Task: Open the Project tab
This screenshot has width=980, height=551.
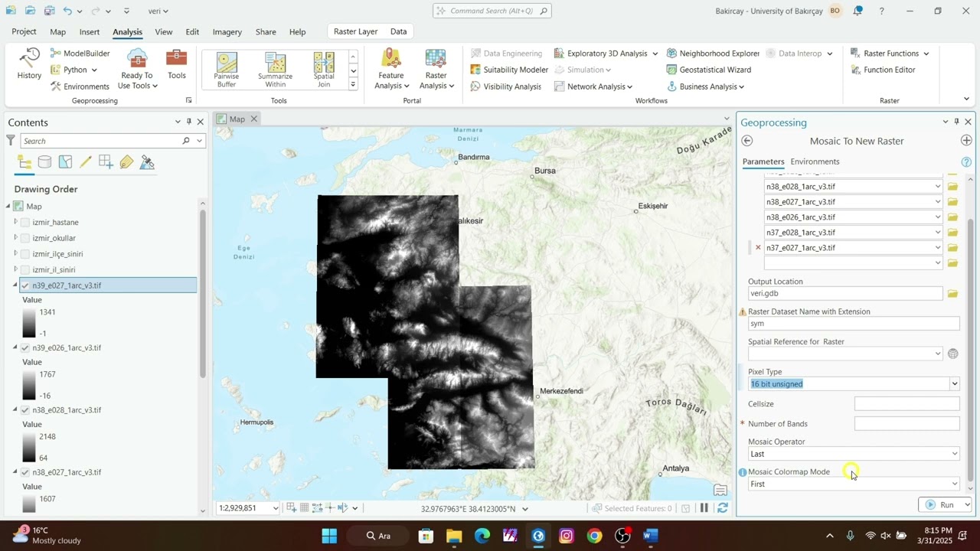Action: 24,31
